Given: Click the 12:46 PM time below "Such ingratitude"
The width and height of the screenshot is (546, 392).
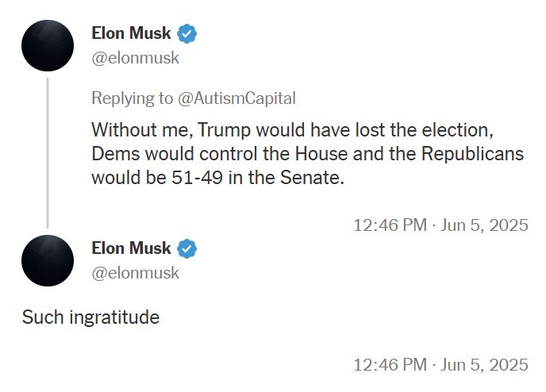Looking at the screenshot, I should click(390, 365).
